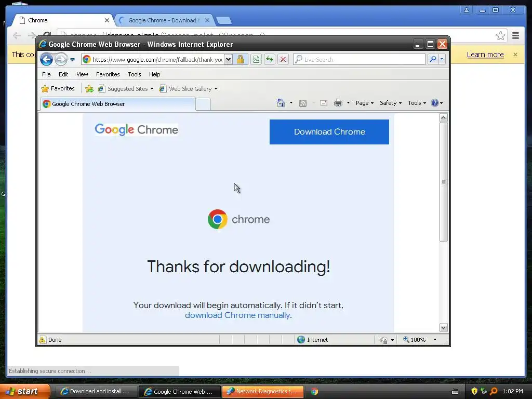Viewport: 532px width, 399px height.
Task: Click the Print icon in command bar
Action: 338,103
